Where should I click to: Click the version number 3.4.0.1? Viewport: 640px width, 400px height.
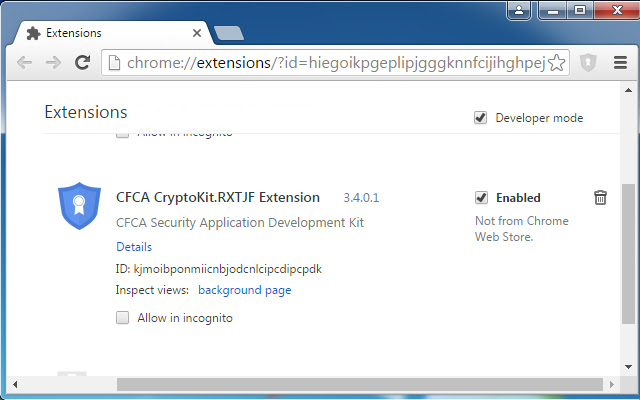tap(361, 198)
